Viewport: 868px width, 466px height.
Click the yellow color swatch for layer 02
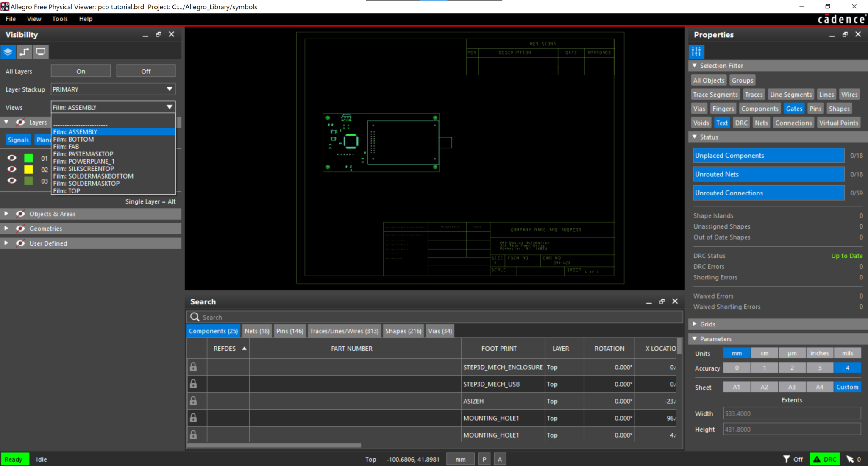[x=28, y=169]
